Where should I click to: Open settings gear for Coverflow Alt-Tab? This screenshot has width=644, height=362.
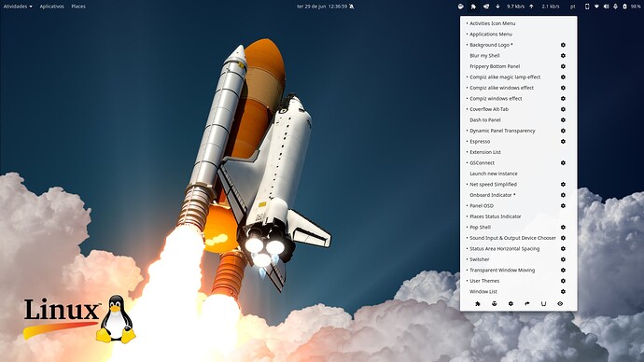tap(563, 109)
